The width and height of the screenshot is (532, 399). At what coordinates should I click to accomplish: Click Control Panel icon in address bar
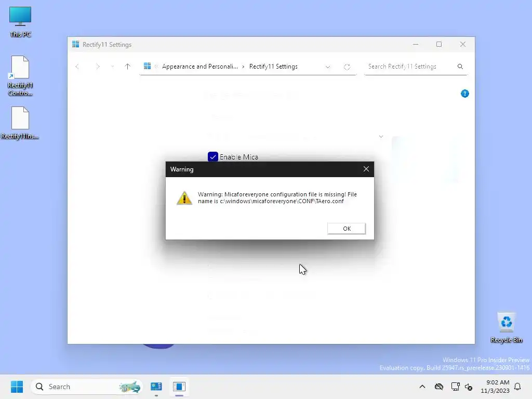point(147,66)
